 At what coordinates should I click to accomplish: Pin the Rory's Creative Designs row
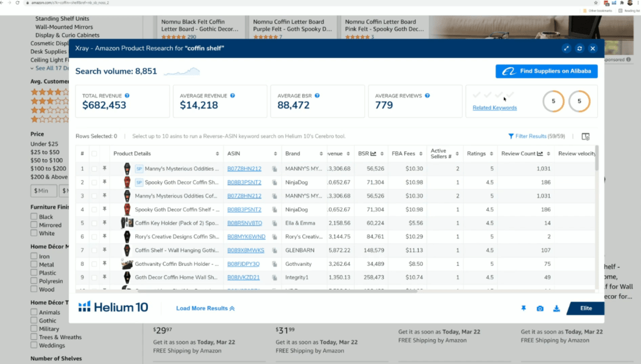105,236
